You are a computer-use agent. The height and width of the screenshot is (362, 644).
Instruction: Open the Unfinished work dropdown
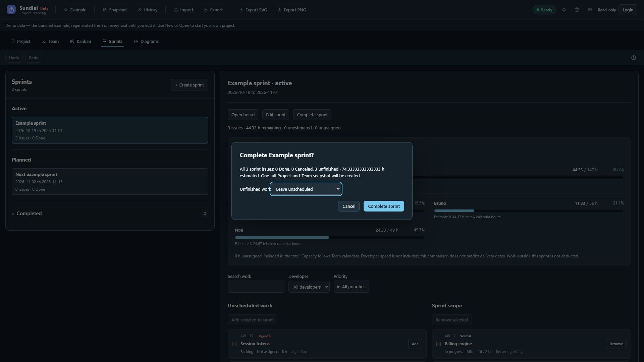pos(306,189)
